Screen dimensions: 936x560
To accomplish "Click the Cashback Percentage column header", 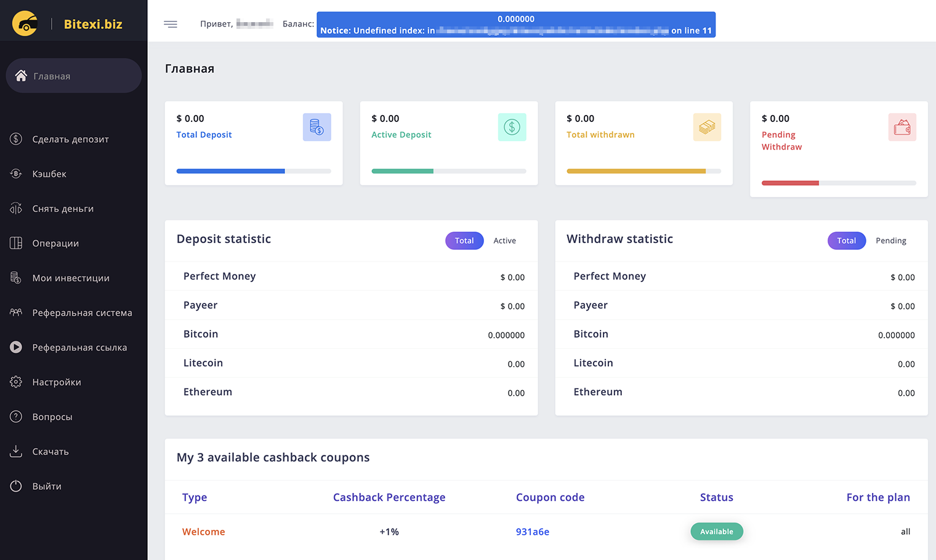I will click(389, 497).
